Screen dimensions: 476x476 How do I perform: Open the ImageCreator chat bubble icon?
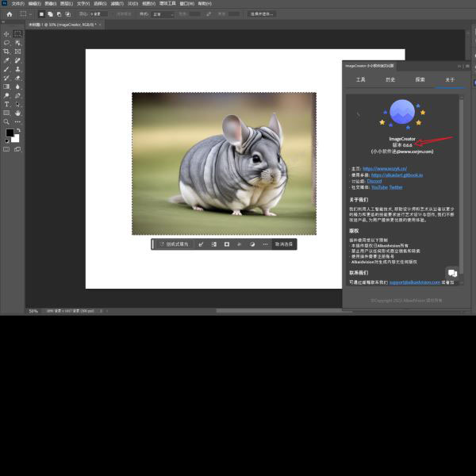pos(452,273)
